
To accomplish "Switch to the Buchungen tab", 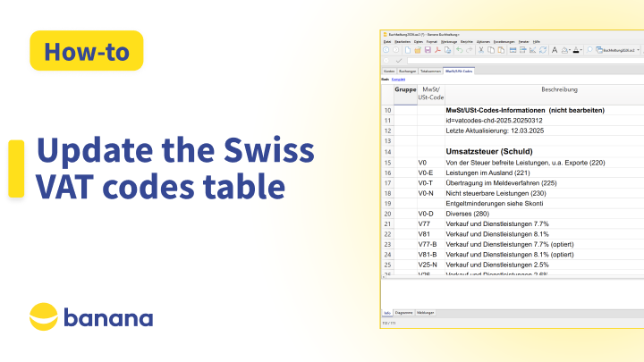I will [408, 71].
